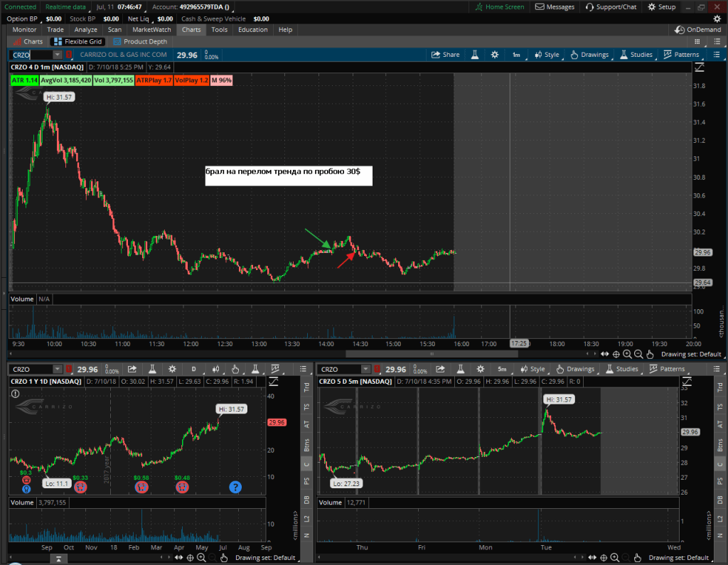This screenshot has height=565, width=728.
Task: Click the crosshair icon under main chart
Action: point(616,354)
